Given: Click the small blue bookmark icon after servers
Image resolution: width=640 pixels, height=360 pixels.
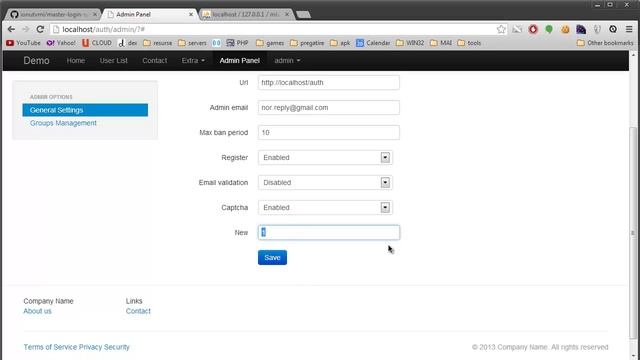Looking at the screenshot, I should (x=216, y=43).
